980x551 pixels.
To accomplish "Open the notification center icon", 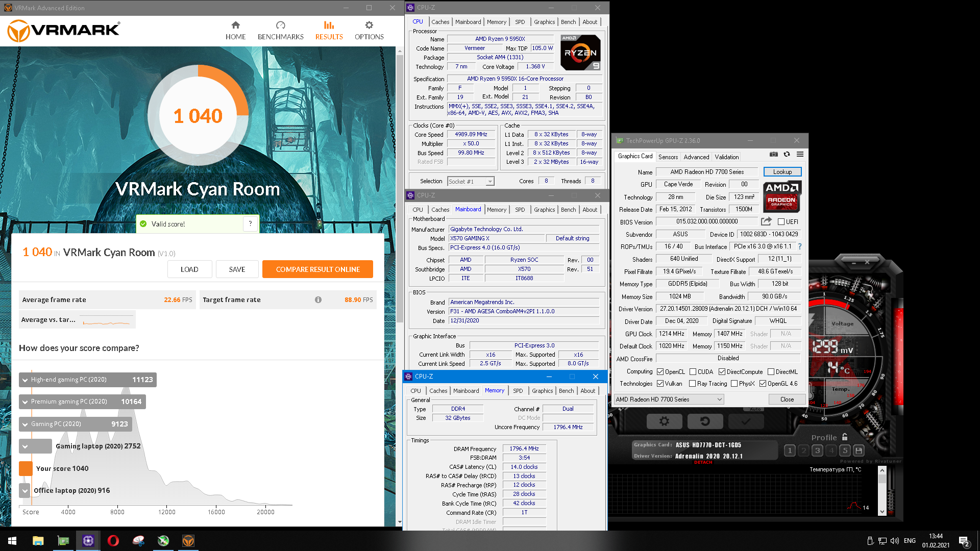I will tap(964, 541).
